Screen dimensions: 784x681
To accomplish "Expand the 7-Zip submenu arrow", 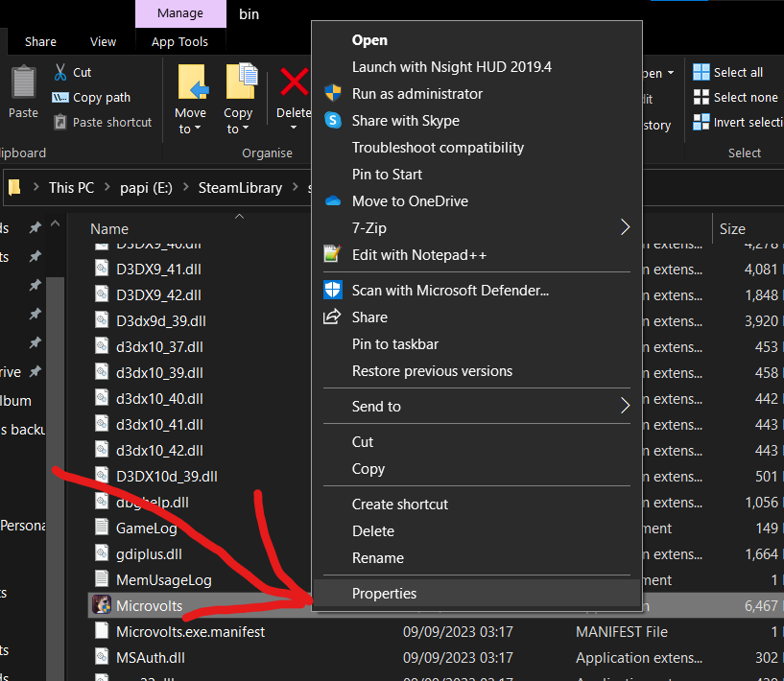I will [625, 227].
